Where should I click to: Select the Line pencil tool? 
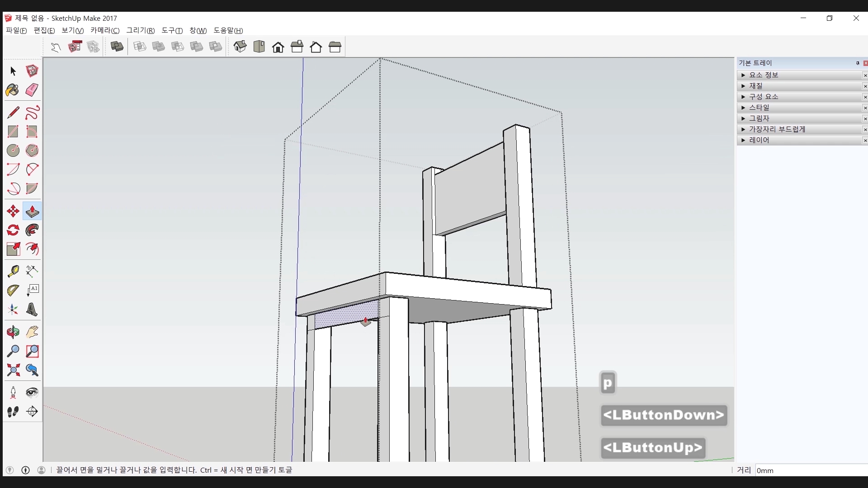tap(13, 113)
